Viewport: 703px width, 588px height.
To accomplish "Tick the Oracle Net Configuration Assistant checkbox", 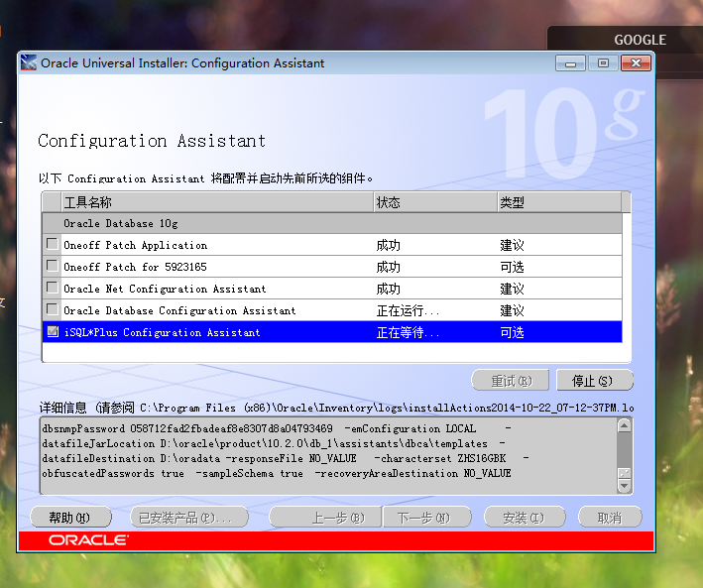I will point(53,288).
